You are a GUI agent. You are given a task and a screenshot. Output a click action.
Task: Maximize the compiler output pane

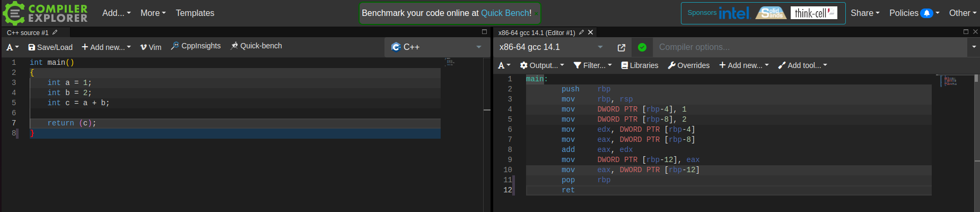[966, 32]
